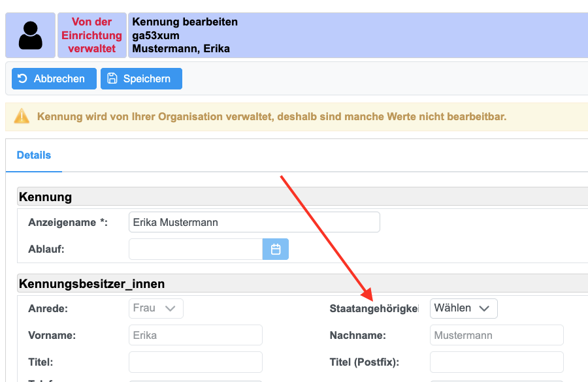The width and height of the screenshot is (588, 382).
Task: Select the Vorname input field
Action: tap(195, 336)
